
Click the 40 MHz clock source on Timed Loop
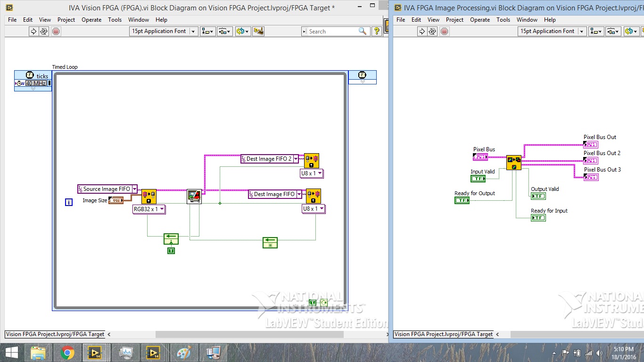point(36,83)
